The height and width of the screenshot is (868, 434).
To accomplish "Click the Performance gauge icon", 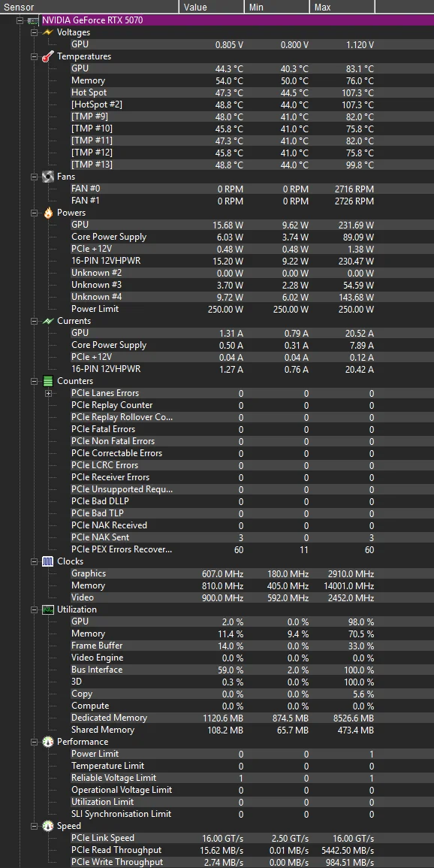I will (x=48, y=742).
